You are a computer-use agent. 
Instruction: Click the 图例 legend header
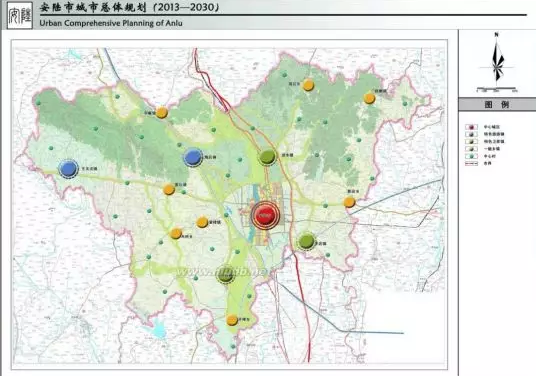click(x=497, y=105)
